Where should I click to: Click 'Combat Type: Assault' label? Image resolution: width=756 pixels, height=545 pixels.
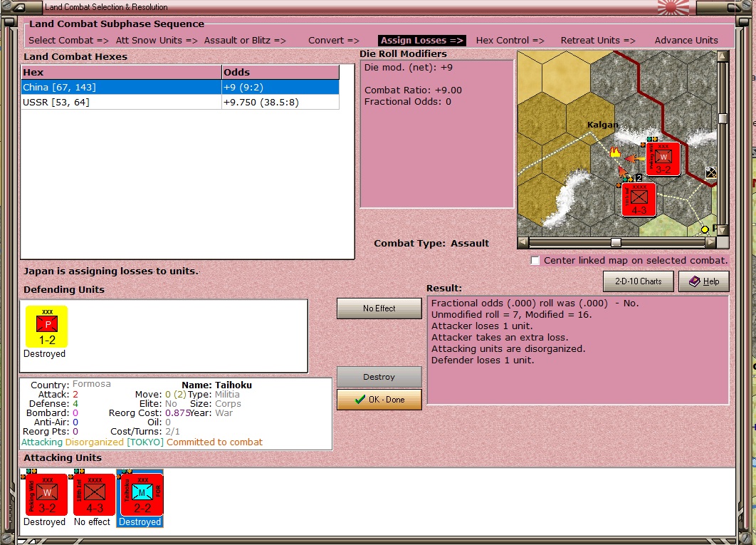pyautogui.click(x=431, y=244)
